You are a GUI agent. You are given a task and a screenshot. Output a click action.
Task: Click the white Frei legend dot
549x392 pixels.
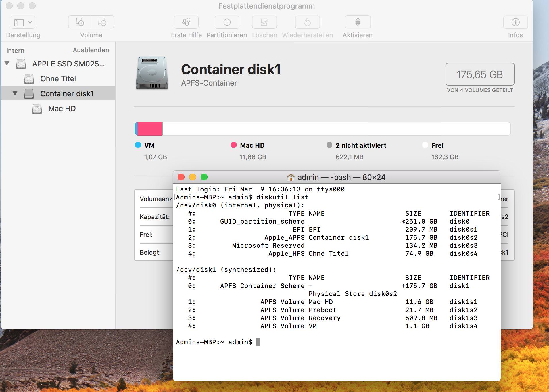(425, 145)
